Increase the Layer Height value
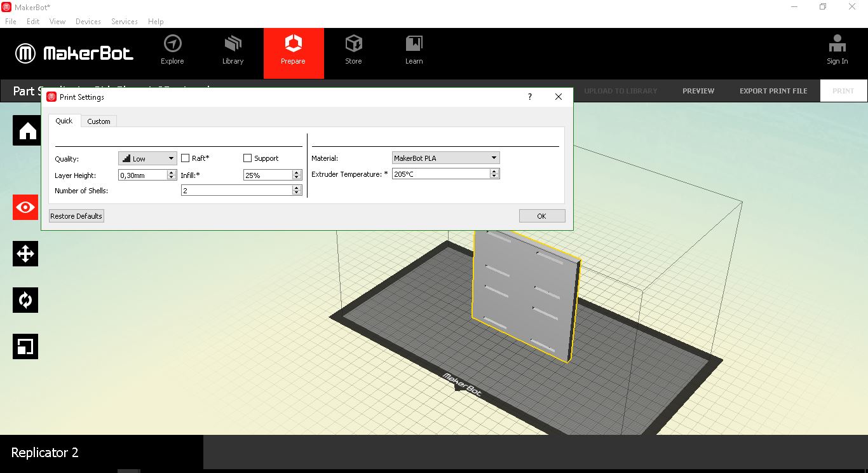The height and width of the screenshot is (473, 868). (172, 172)
